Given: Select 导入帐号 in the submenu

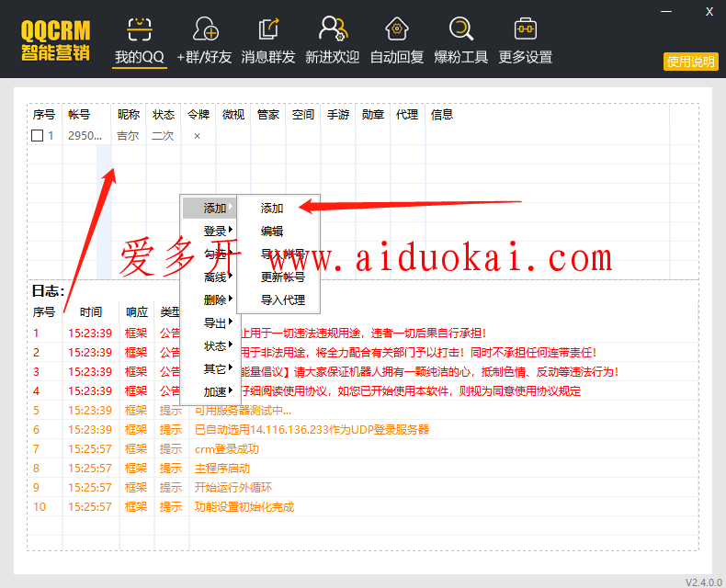Looking at the screenshot, I should 283,254.
